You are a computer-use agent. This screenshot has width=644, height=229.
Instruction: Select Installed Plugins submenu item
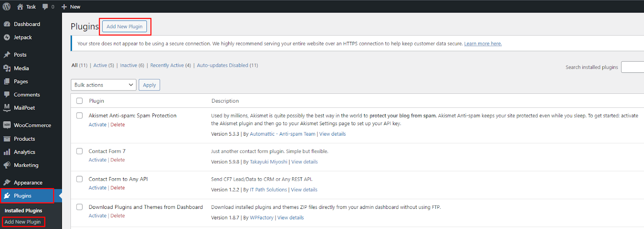[x=23, y=210]
